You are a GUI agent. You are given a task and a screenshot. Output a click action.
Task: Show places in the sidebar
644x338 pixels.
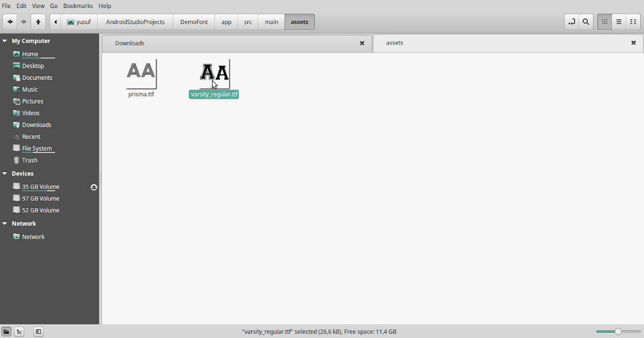tap(6, 332)
